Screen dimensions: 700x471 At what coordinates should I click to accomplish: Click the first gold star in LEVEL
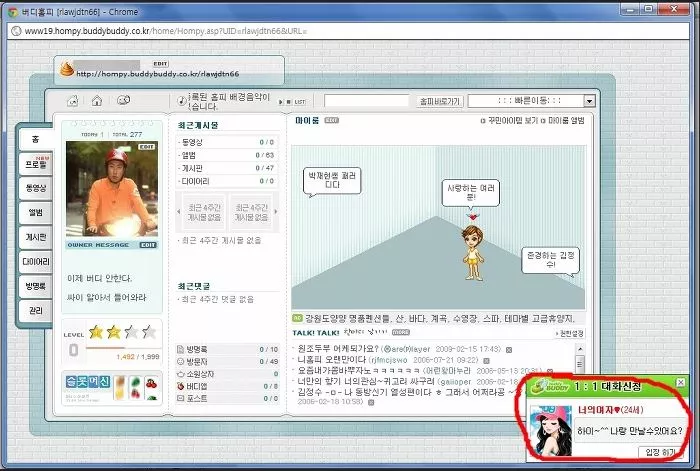[x=96, y=332]
